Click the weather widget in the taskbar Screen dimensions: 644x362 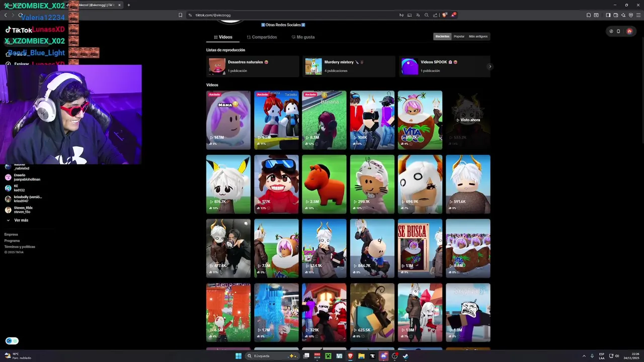coord(18,356)
